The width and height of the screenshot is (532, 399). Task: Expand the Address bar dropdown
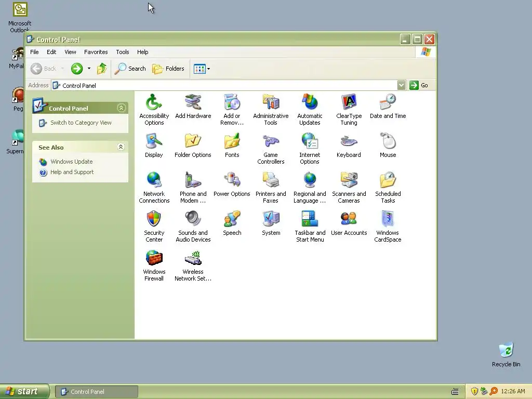coord(402,85)
